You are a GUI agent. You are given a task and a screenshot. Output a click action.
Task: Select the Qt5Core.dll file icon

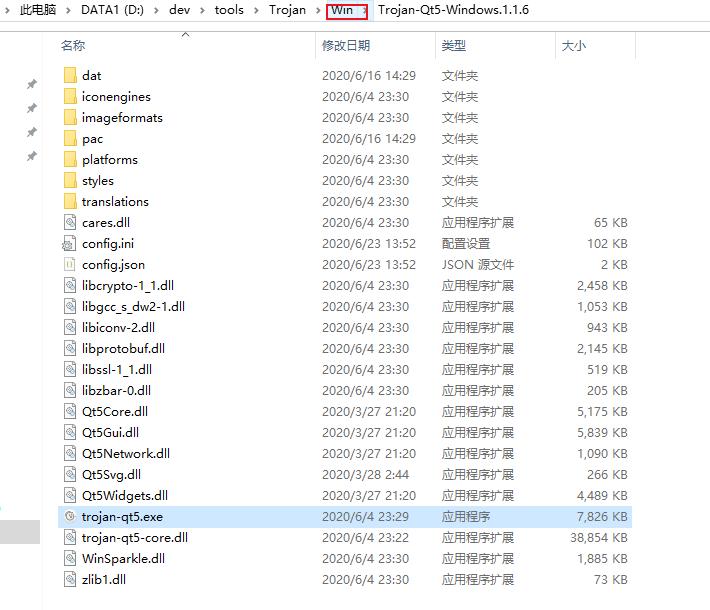point(70,411)
